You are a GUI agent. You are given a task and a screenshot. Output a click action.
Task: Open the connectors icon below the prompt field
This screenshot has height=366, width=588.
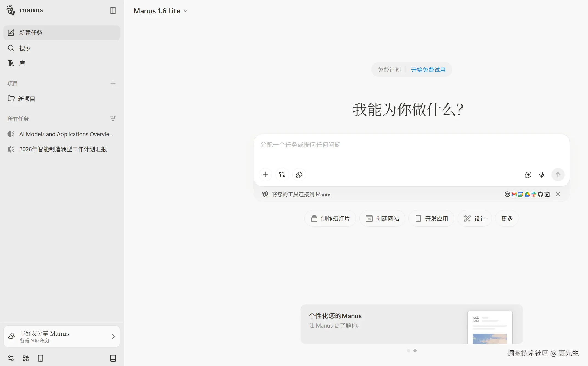[x=282, y=175]
